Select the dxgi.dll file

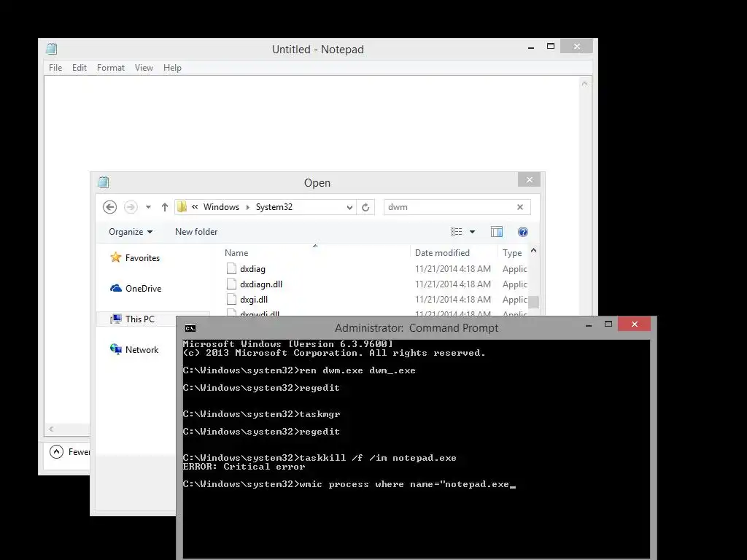coord(254,300)
